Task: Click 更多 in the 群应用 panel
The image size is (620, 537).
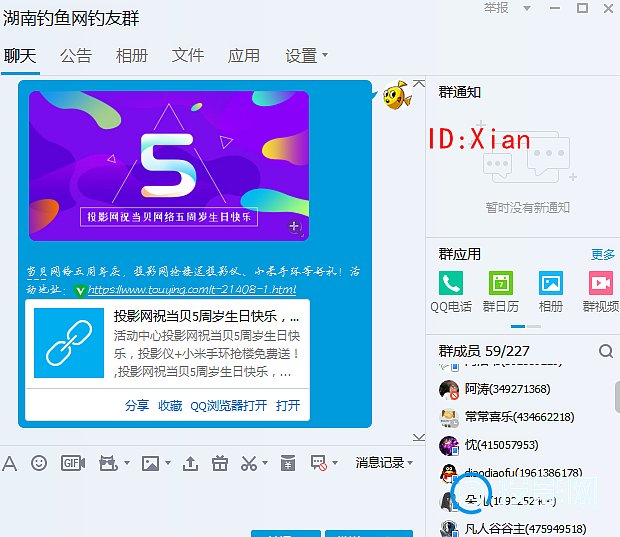Action: (603, 254)
